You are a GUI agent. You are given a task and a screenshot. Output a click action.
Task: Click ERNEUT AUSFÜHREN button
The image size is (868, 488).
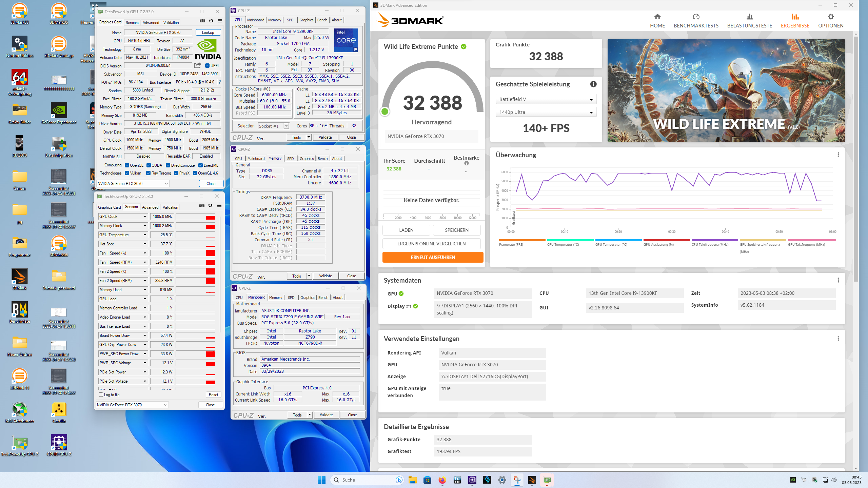pos(433,257)
